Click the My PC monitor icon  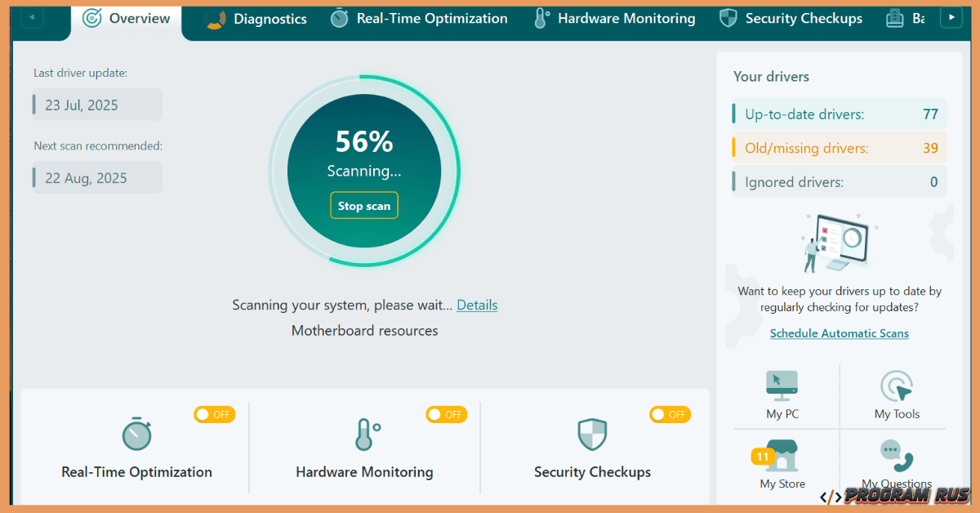tap(782, 385)
